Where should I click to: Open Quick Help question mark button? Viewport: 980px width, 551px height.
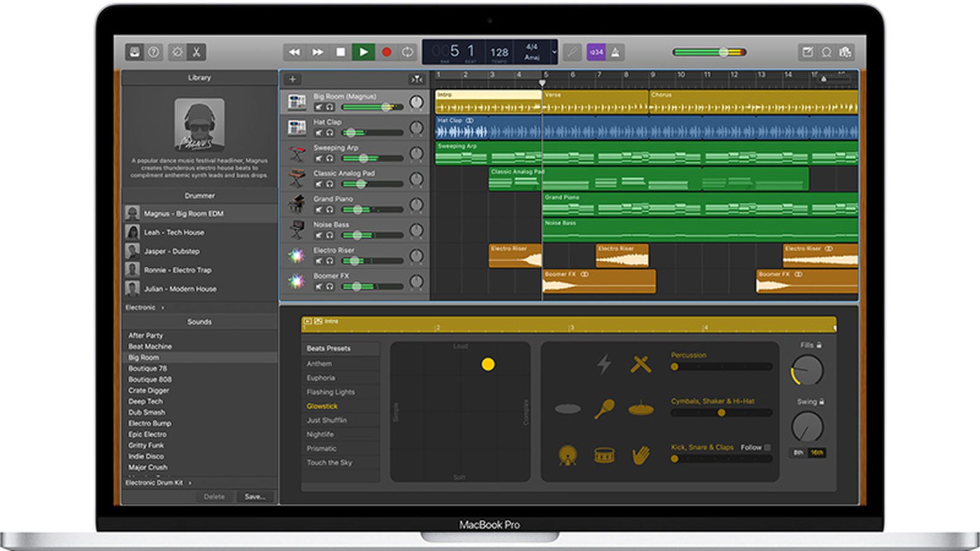(x=154, y=52)
